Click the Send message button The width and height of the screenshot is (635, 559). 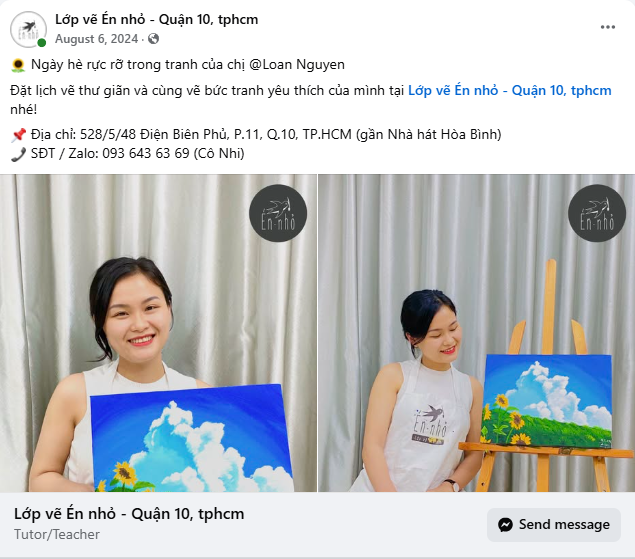coord(554,525)
